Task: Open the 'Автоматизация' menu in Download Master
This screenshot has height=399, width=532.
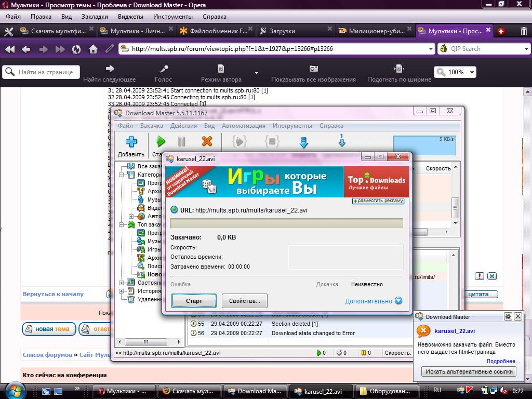Action: click(243, 126)
